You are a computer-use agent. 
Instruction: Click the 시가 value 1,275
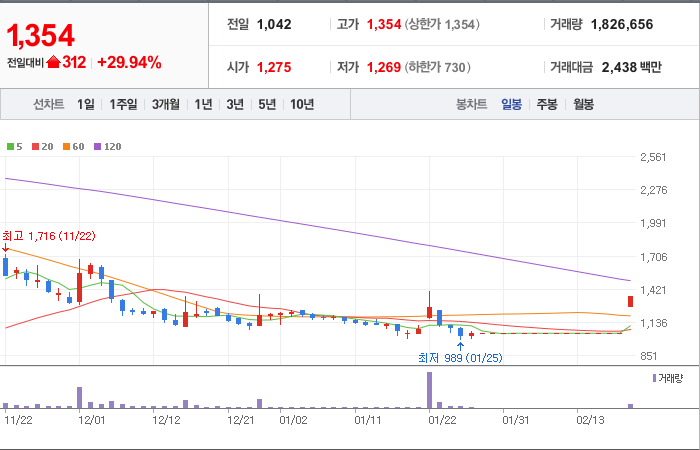(274, 67)
